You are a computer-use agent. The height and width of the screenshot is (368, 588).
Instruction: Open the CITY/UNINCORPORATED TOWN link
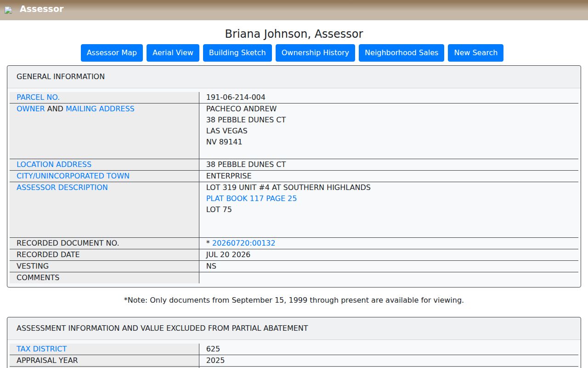click(73, 176)
